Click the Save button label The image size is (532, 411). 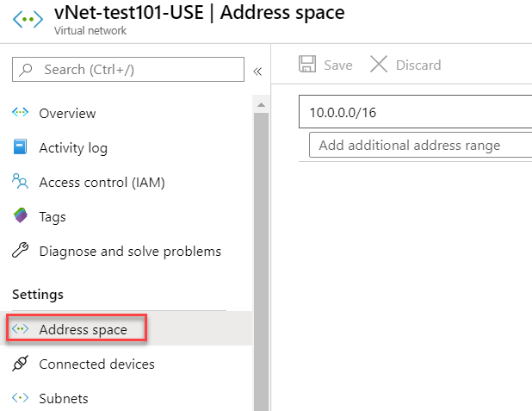(x=338, y=65)
